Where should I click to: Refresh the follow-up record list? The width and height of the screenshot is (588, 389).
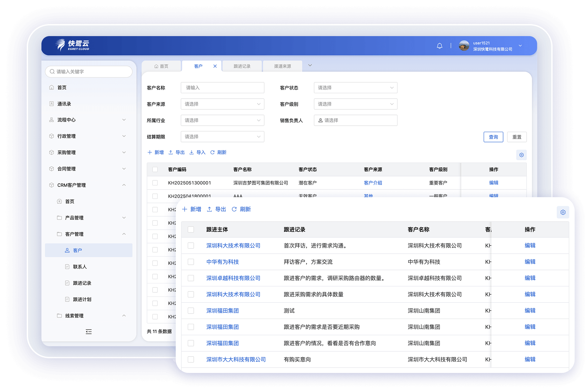241,209
